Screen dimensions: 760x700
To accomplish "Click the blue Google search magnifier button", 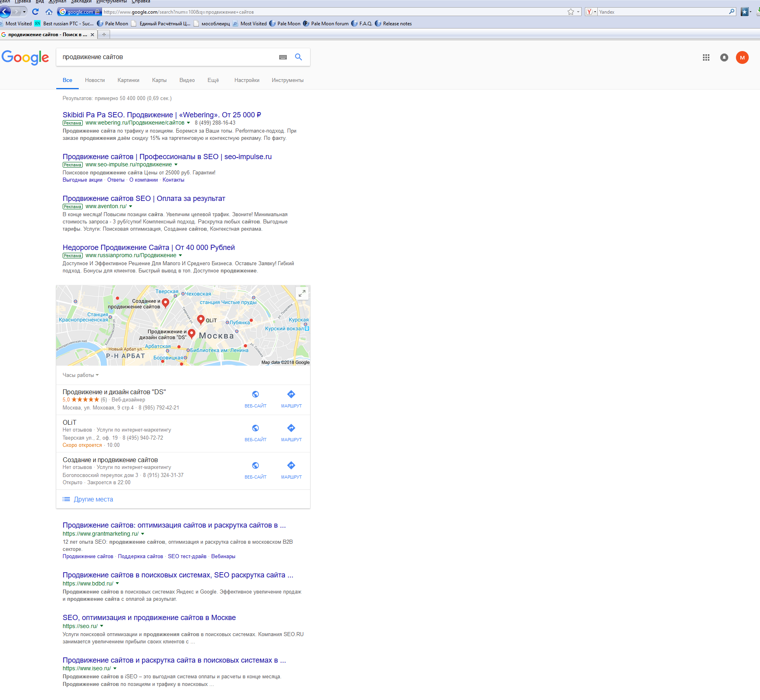I will tap(298, 57).
